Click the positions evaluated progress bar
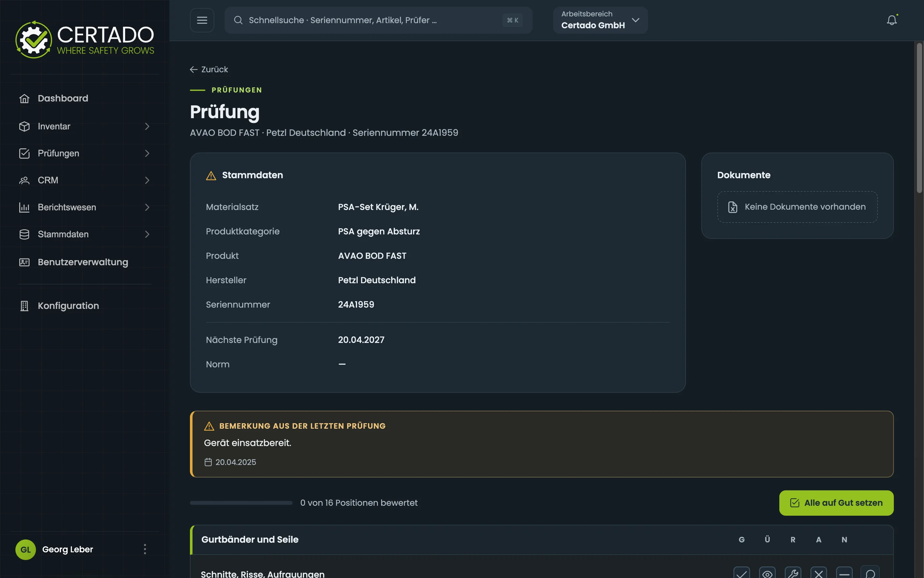Screen dimensions: 924x578 click(241, 503)
